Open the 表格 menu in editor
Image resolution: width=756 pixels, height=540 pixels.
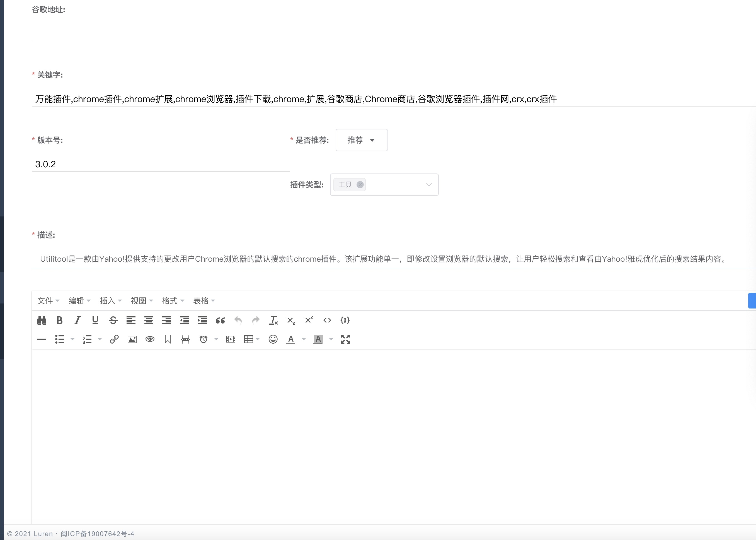pyautogui.click(x=204, y=301)
